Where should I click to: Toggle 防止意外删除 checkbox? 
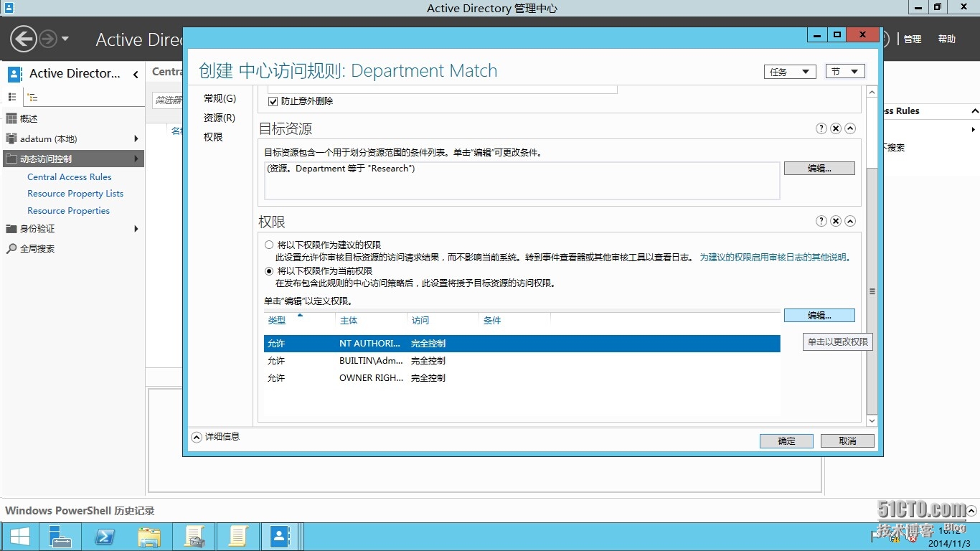tap(273, 101)
